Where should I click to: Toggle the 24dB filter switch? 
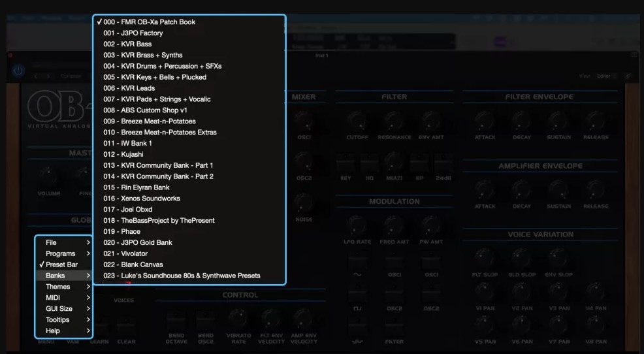point(443,164)
